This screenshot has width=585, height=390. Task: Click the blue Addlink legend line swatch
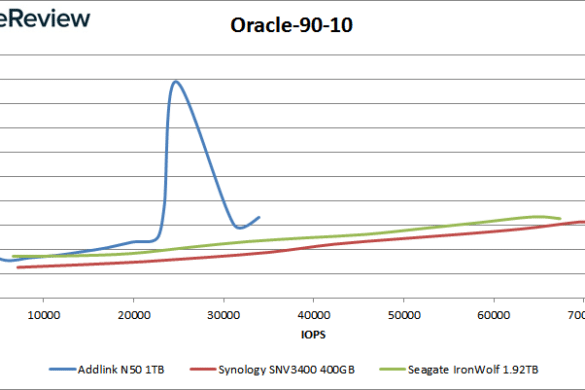tap(63, 369)
